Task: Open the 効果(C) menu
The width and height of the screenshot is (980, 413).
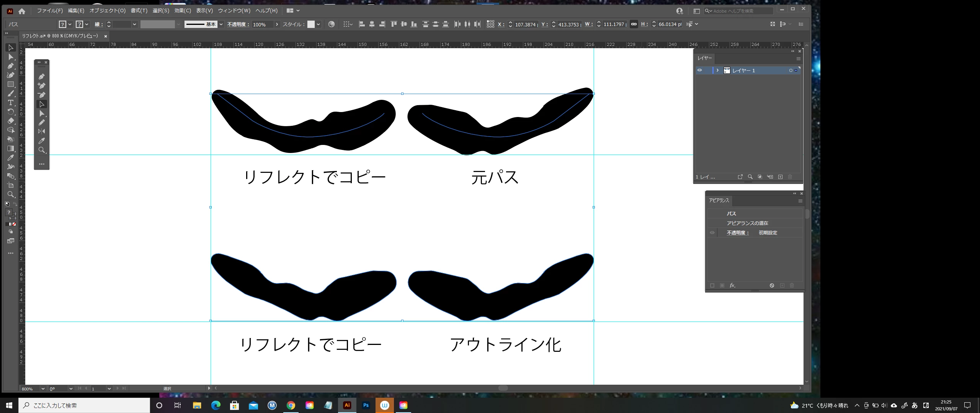Action: [182, 11]
